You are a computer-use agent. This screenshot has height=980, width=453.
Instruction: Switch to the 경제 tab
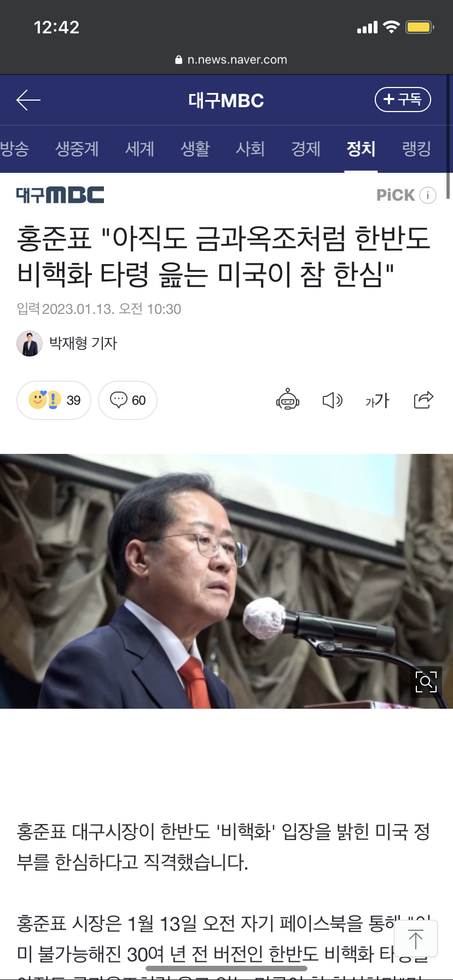[x=305, y=149]
